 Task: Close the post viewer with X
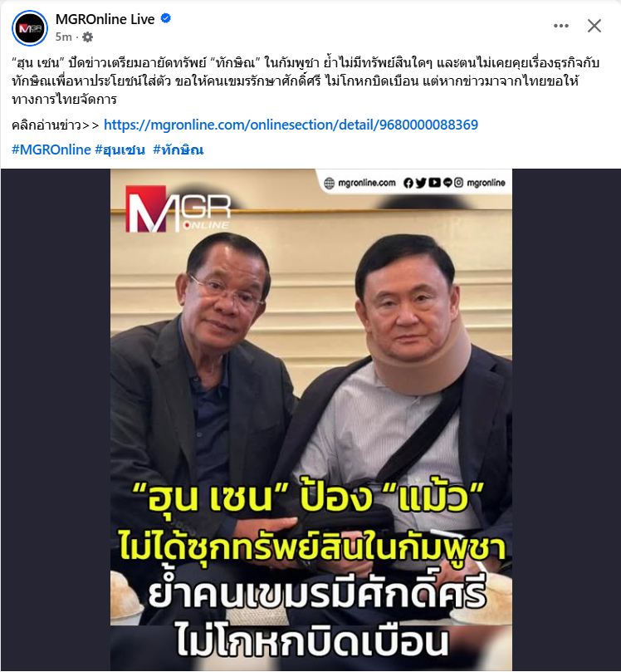point(594,26)
